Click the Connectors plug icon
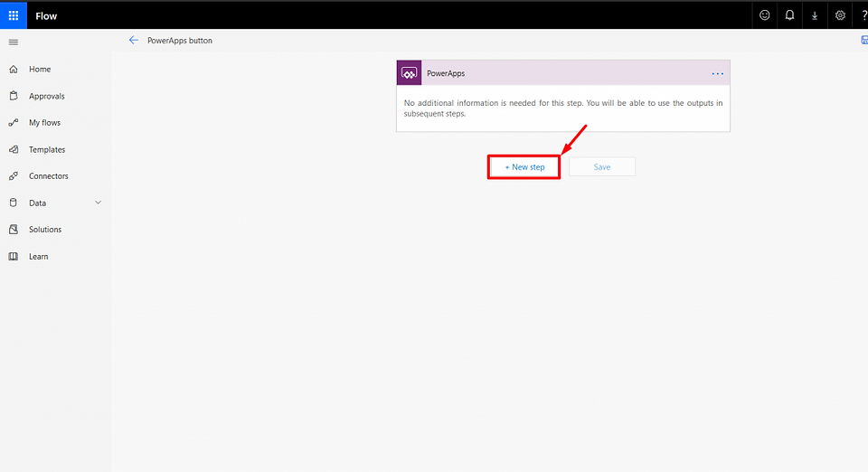Screen dimensions: 868x472 pyautogui.click(x=14, y=176)
